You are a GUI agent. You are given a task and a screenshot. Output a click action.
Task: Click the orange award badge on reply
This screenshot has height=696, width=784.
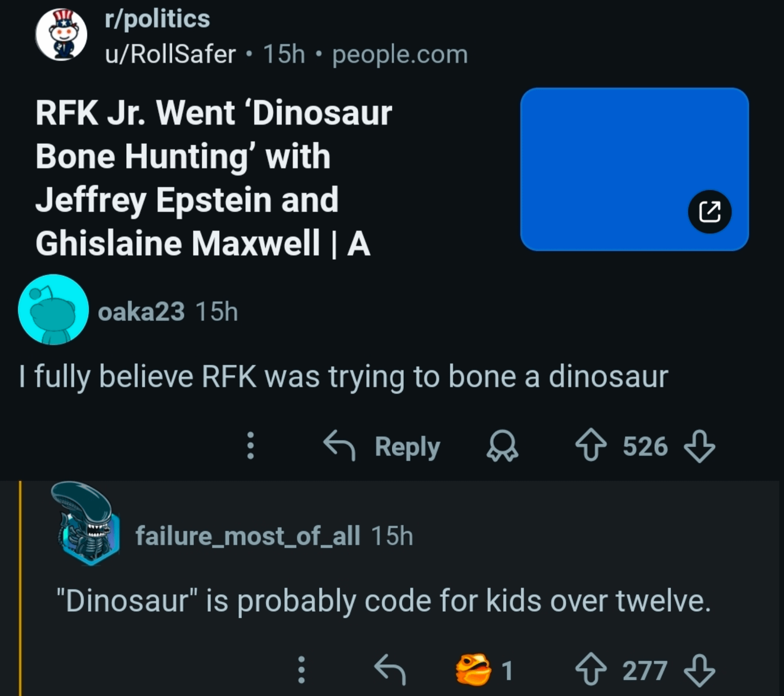tap(474, 670)
